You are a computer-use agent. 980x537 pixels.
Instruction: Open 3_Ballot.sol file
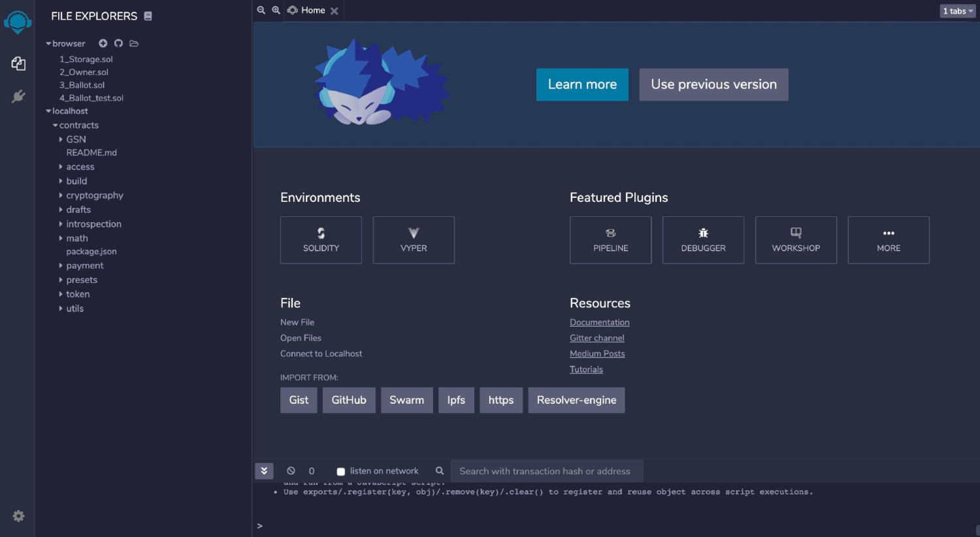pos(82,85)
